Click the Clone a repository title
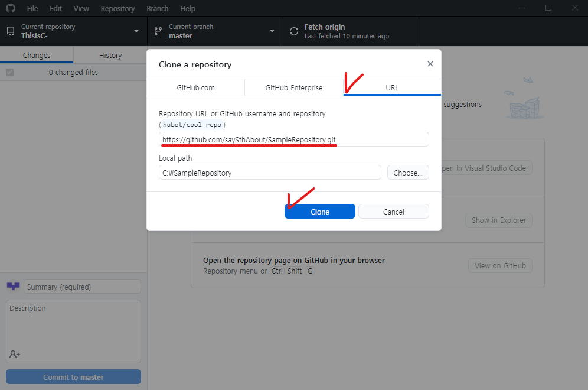Viewport: 588px width, 390px height. [x=195, y=64]
